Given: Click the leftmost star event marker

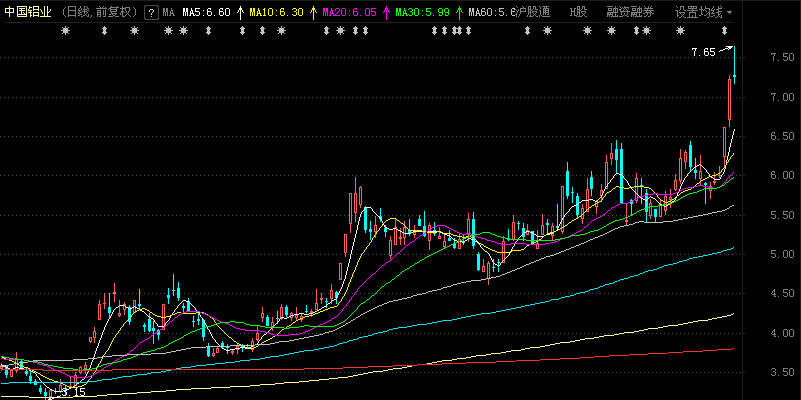Looking at the screenshot, I should point(66,32).
